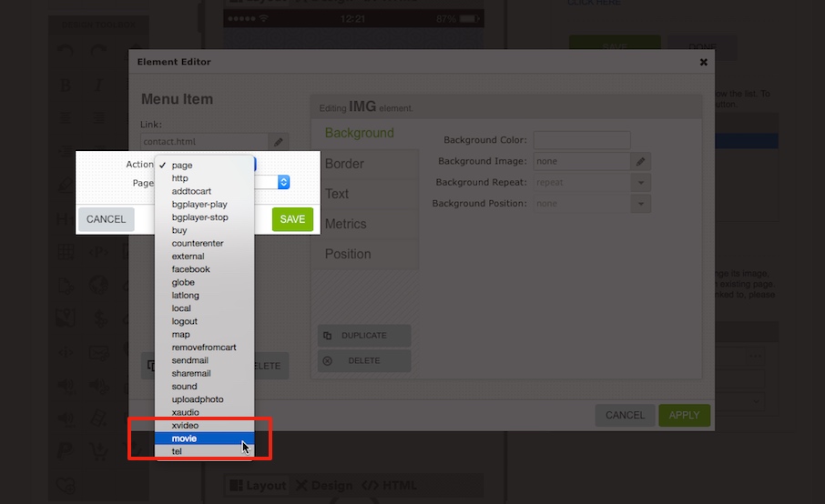Cancel the link action dialog
The width and height of the screenshot is (825, 504).
click(x=106, y=219)
